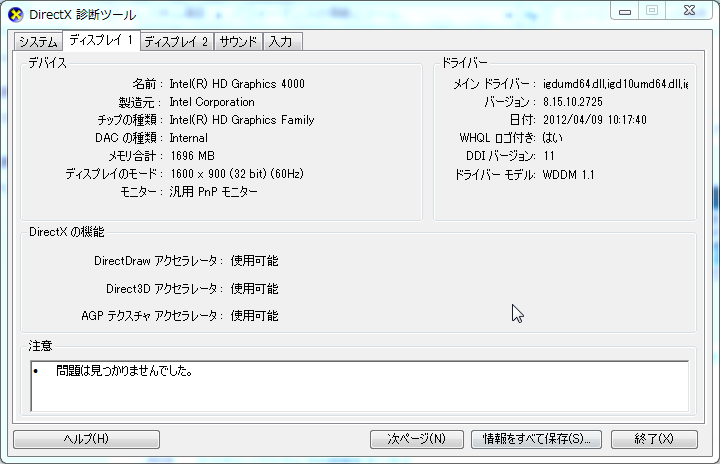Click the Direct3D アクセラレータ label
The height and width of the screenshot is (464, 720).
coord(164,289)
